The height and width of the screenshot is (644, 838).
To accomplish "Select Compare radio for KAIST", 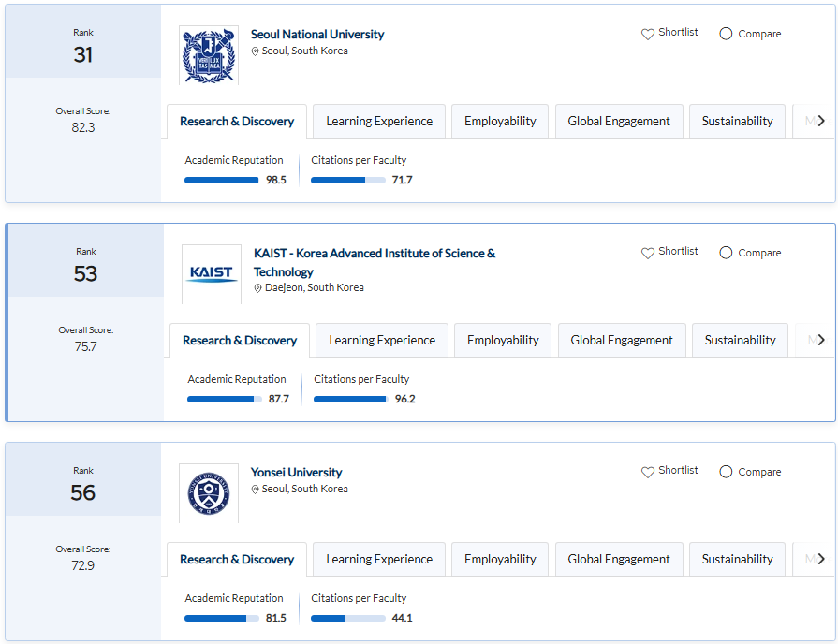I will click(726, 253).
